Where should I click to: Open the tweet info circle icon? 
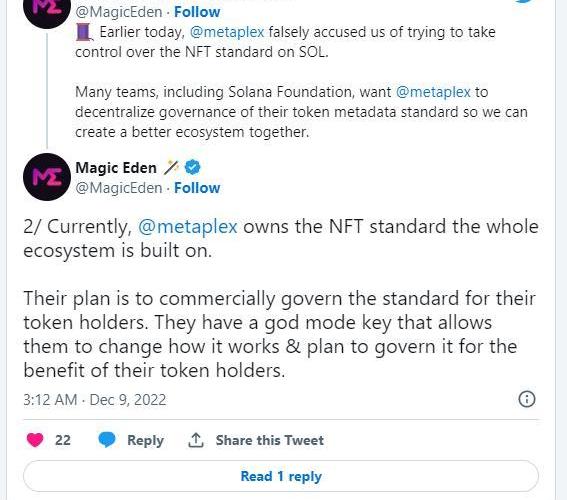(527, 399)
